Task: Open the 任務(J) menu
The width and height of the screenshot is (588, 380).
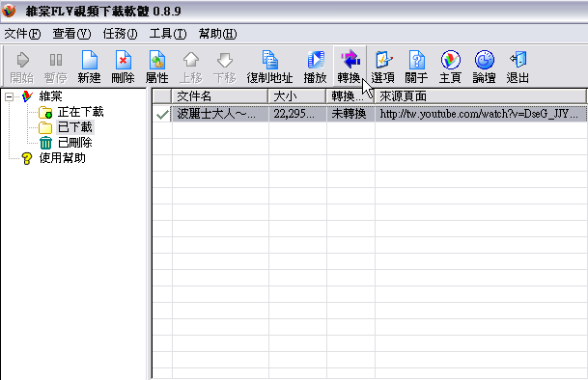Action: click(121, 34)
